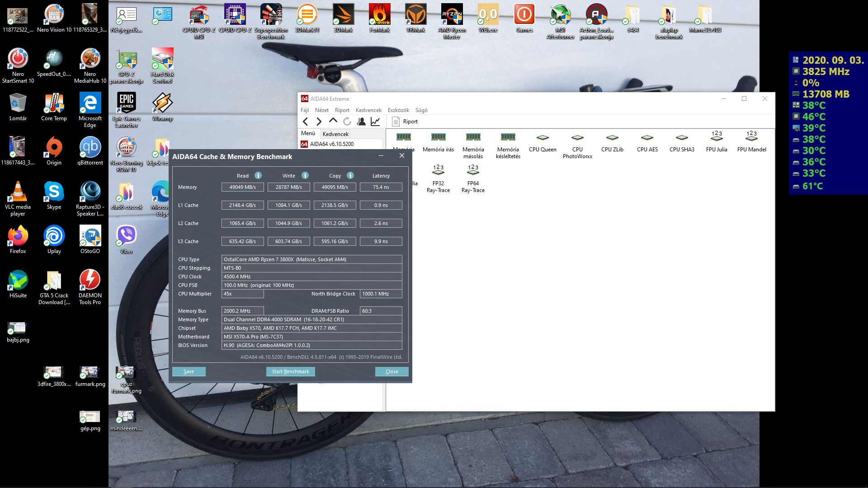Click the Write column info icon

click(305, 175)
